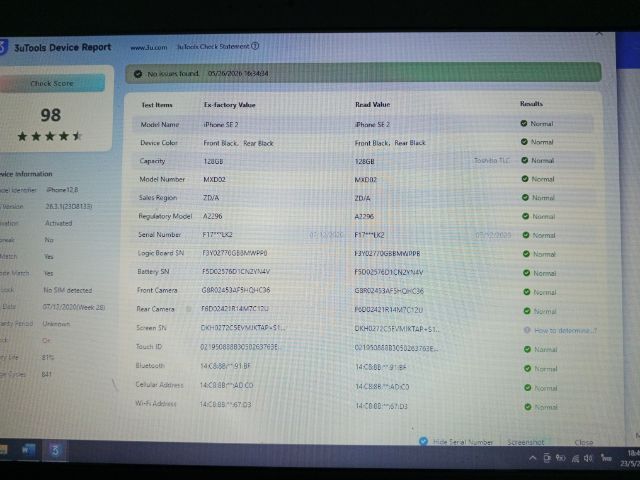Click the info icon beside Check Statement
640x480 pixels.
point(255,46)
